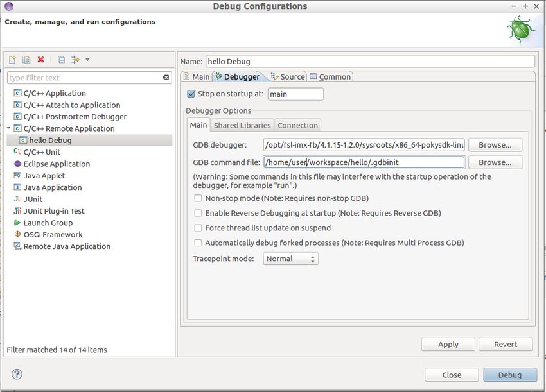Delete the selected launch configuration with red X
Viewport: 546px width, 392px height.
click(x=40, y=60)
